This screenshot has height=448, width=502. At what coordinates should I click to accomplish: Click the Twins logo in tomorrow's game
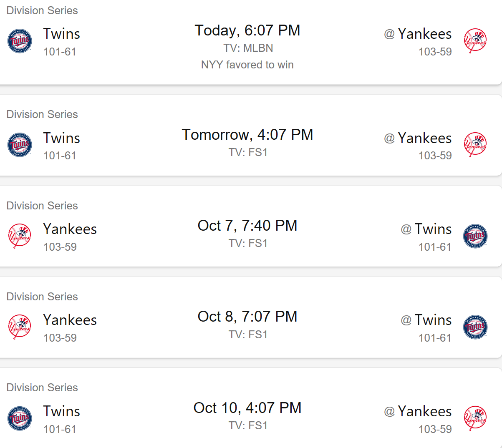(x=20, y=145)
